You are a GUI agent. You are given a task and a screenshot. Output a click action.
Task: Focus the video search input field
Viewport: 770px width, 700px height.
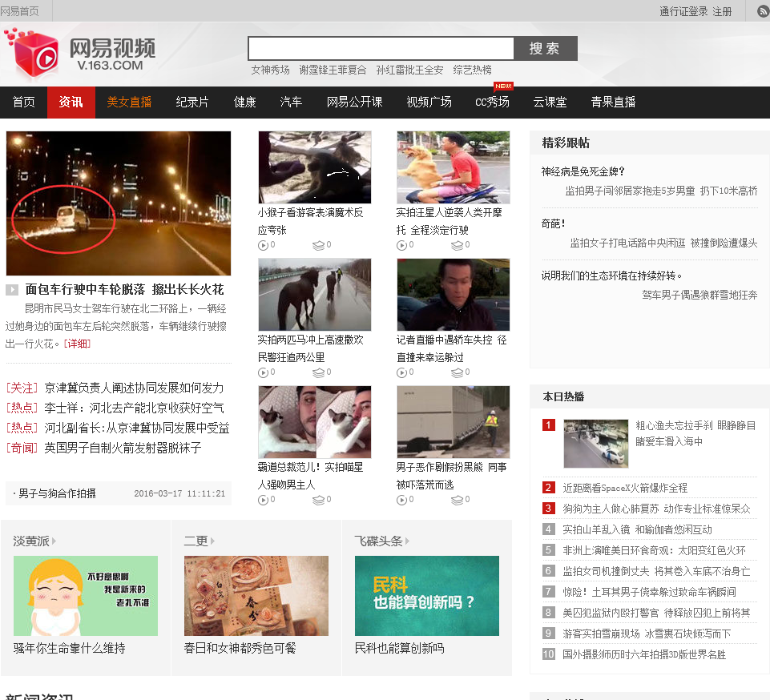click(381, 48)
